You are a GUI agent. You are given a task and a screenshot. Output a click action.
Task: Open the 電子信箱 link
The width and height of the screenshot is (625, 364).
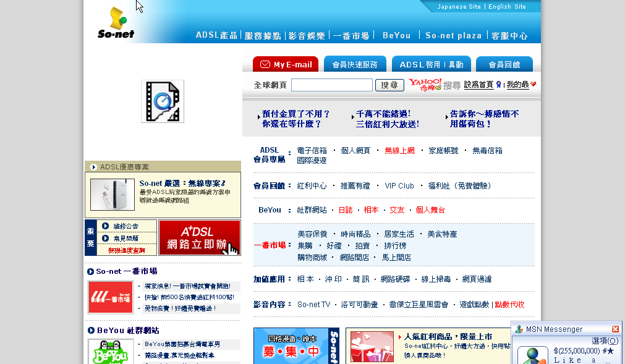312,151
